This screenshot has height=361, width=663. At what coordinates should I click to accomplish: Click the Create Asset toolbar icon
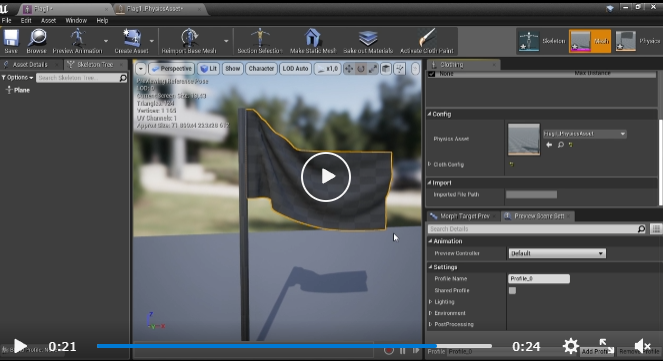click(x=132, y=38)
